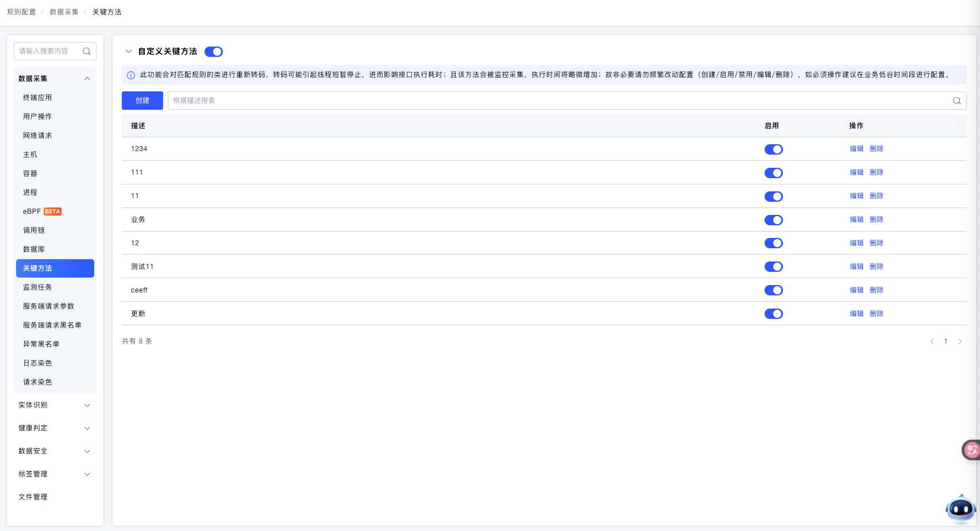Image resolution: width=980 pixels, height=531 pixels.
Task: Go to next page arrow
Action: click(x=960, y=341)
